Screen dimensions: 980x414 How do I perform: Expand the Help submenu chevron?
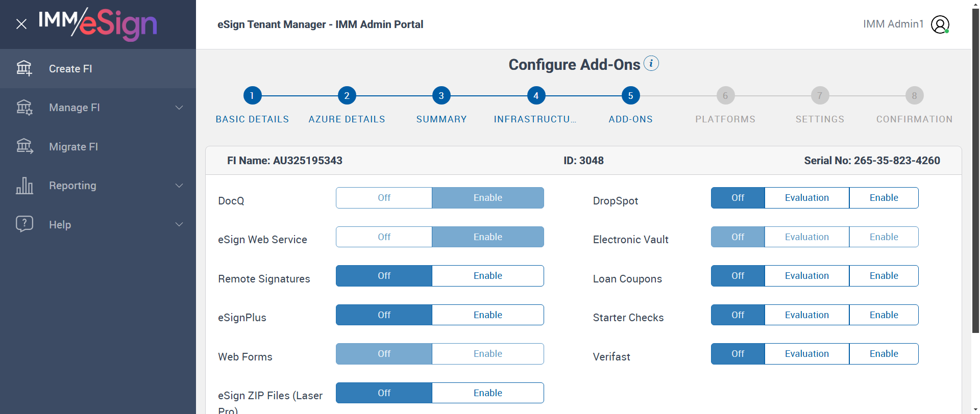(179, 224)
